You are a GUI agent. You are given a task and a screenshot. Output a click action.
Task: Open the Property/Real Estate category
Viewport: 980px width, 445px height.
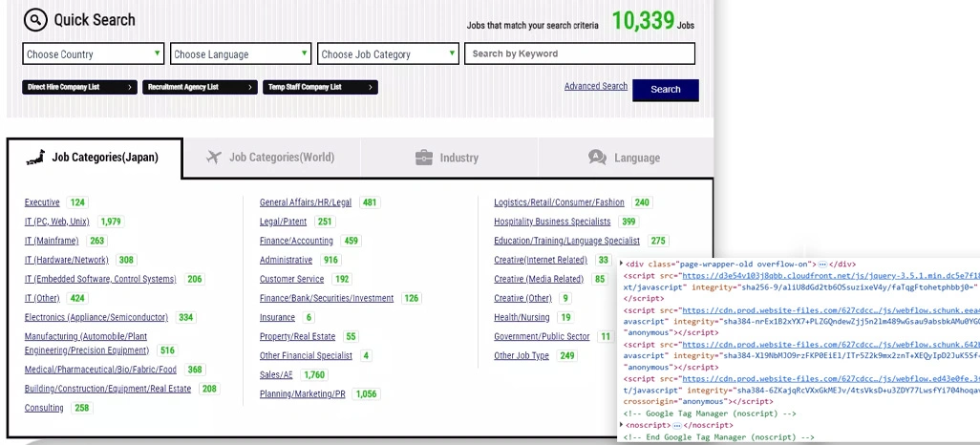(297, 337)
